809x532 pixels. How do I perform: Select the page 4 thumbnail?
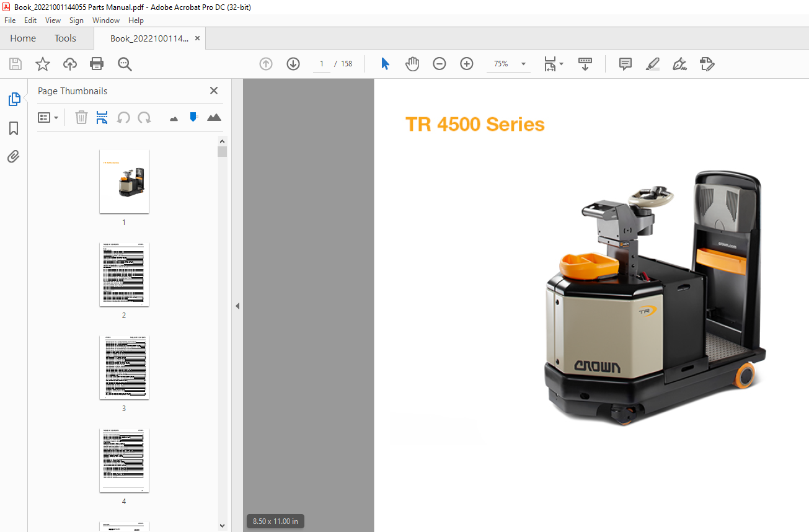tap(124, 460)
